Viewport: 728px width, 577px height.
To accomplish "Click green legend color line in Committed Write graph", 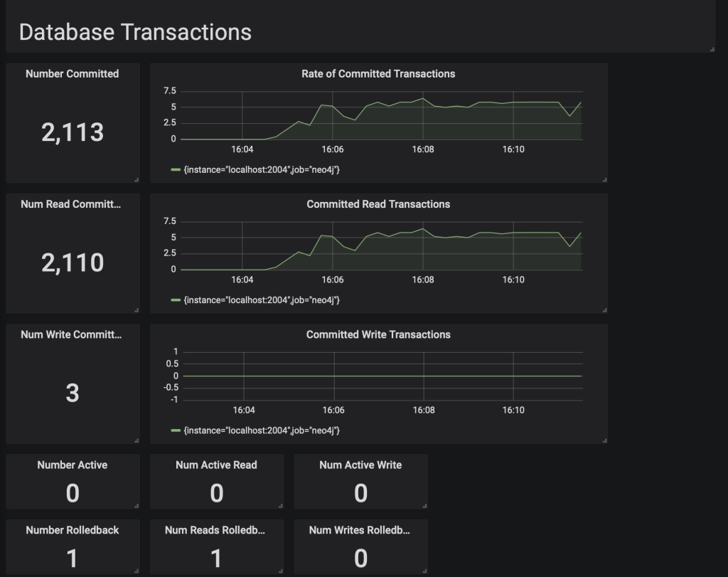I will click(176, 430).
